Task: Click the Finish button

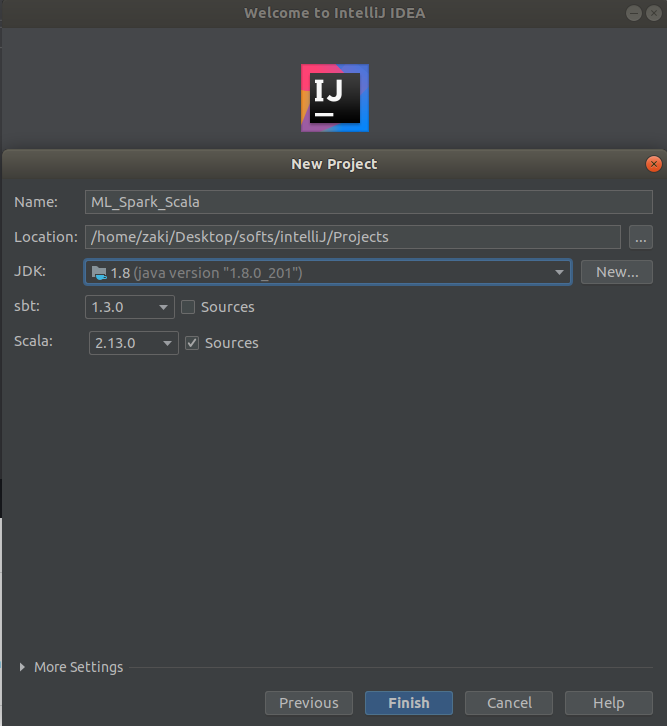Action: click(409, 703)
